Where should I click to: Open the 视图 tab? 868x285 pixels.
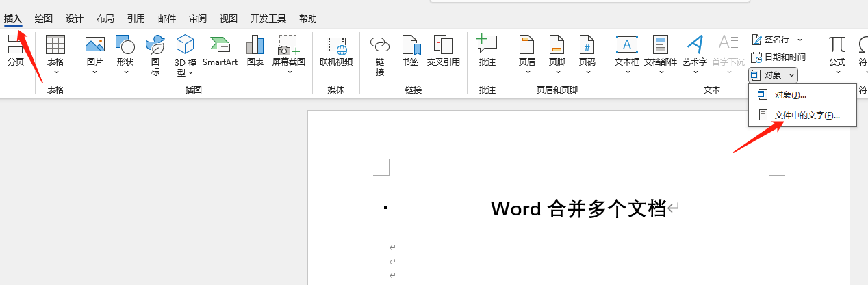(x=229, y=19)
